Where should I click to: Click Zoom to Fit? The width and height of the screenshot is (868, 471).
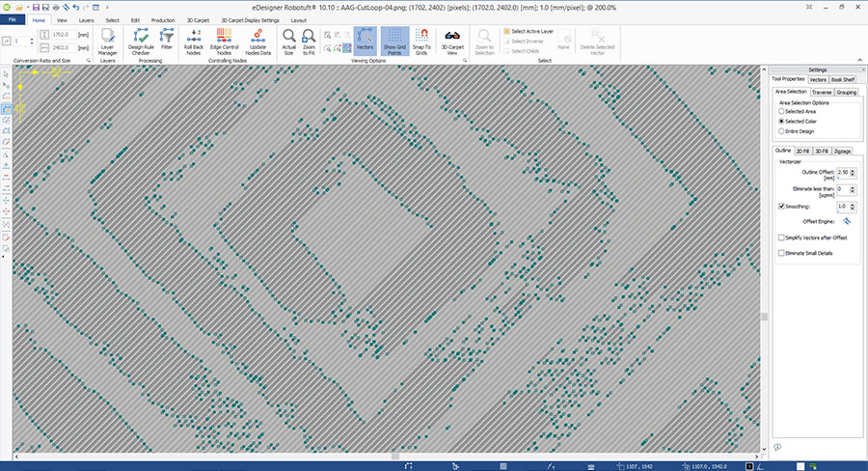point(309,42)
